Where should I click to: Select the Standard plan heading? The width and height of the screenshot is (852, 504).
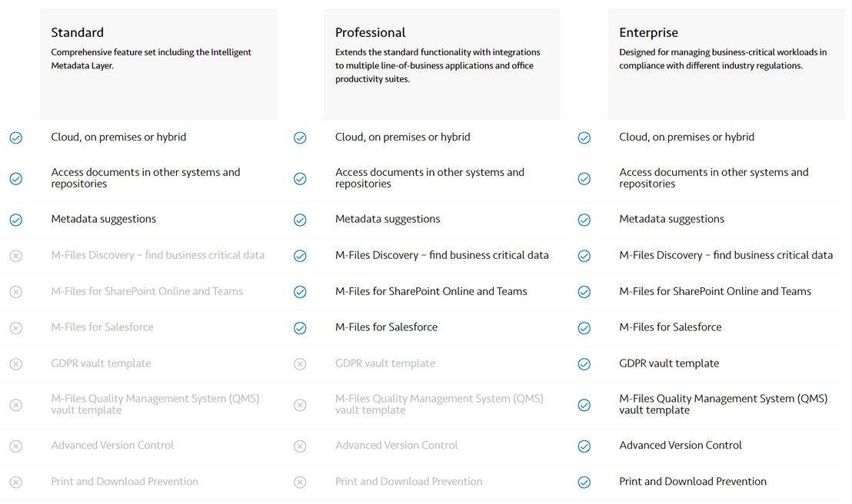tap(77, 32)
